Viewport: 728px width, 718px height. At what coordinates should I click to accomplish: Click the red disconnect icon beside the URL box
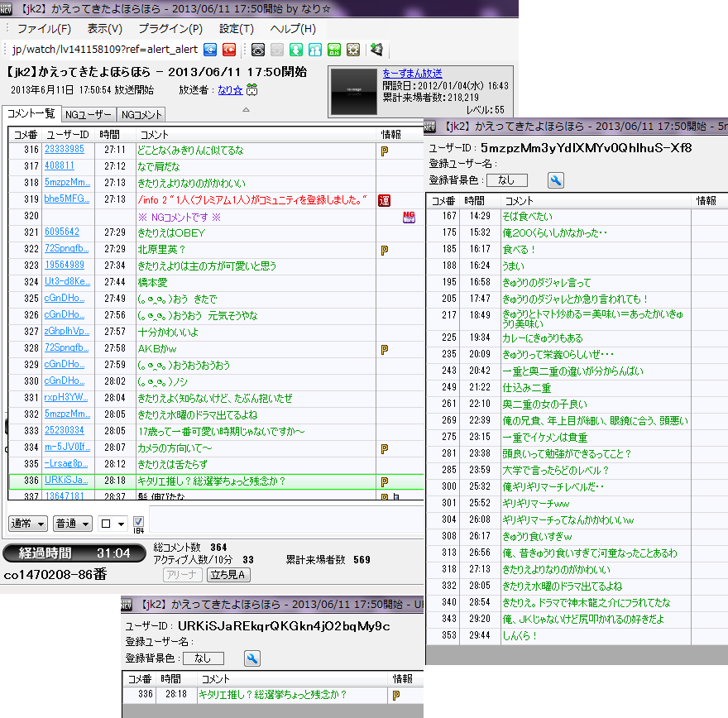(229, 50)
